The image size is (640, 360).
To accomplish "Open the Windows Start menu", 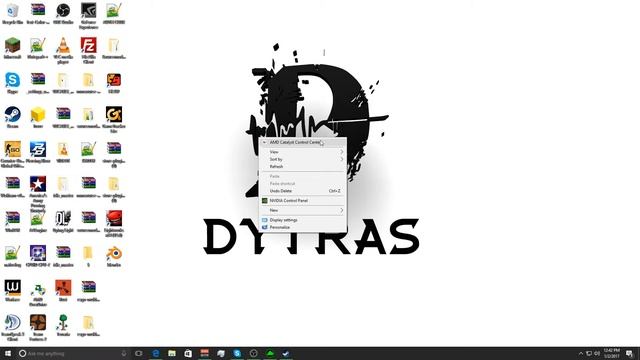I will (7, 353).
